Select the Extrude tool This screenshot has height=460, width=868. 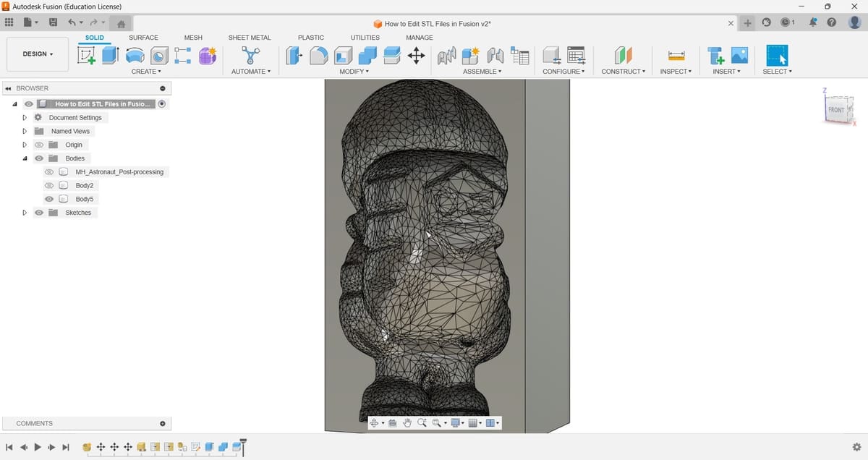click(110, 56)
